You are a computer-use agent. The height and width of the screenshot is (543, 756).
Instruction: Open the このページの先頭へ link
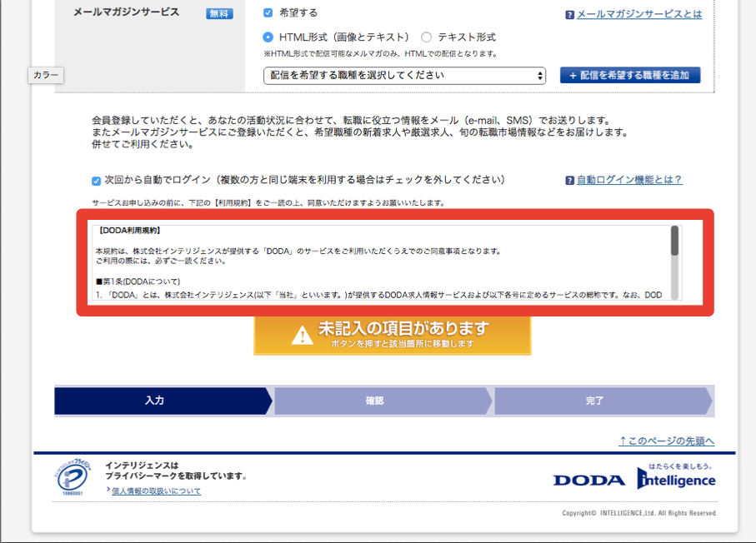point(666,441)
